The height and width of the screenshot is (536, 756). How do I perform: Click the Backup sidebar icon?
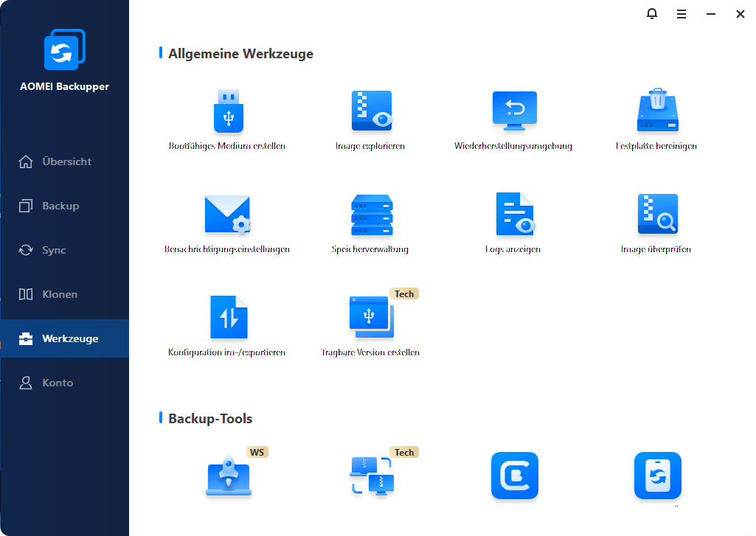26,206
